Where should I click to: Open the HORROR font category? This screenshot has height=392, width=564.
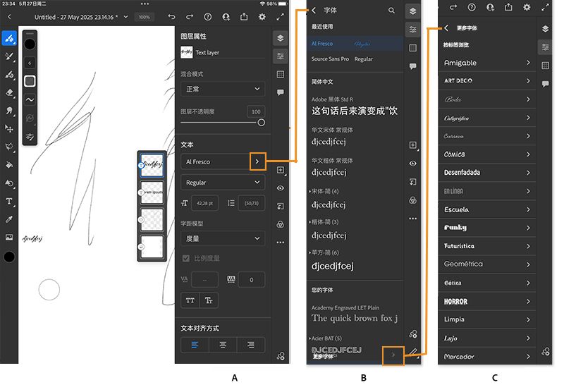pos(487,301)
